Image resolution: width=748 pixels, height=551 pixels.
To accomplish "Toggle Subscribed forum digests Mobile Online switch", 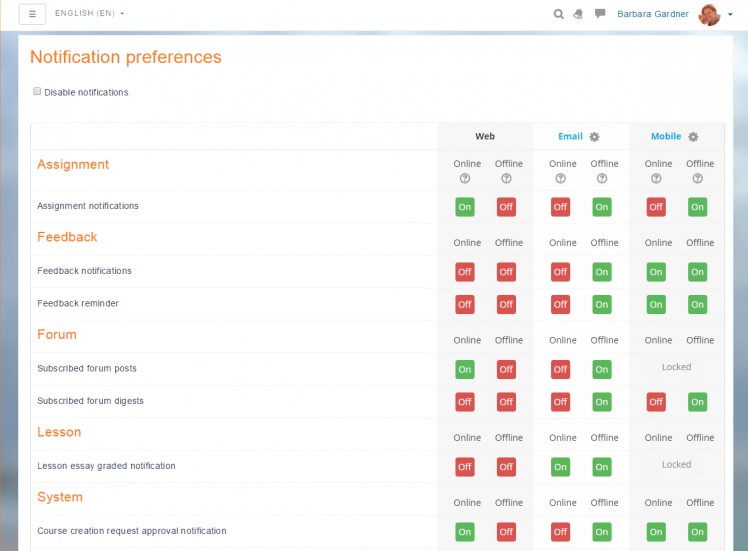I will [x=656, y=402].
